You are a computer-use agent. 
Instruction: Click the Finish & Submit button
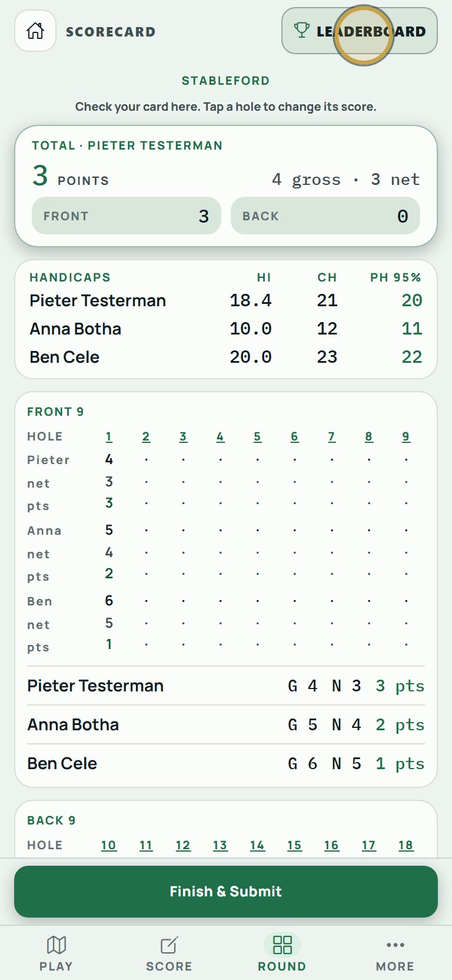pyautogui.click(x=226, y=891)
